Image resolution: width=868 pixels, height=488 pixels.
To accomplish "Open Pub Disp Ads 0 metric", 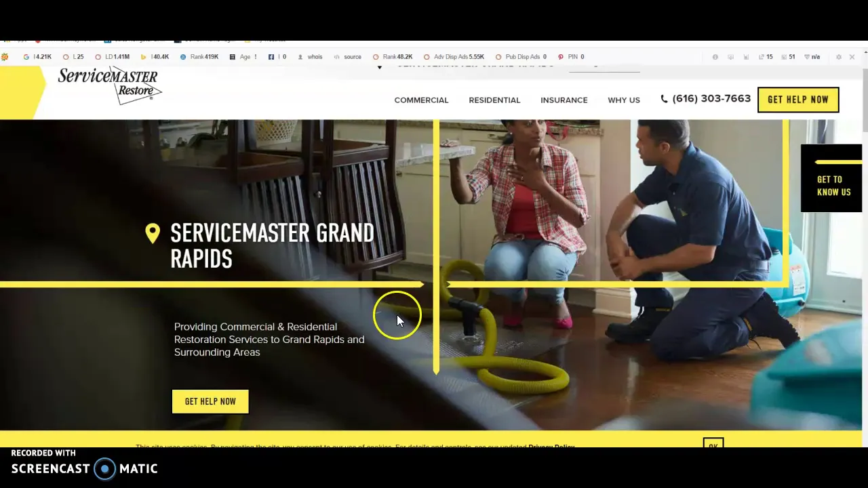I will click(521, 57).
